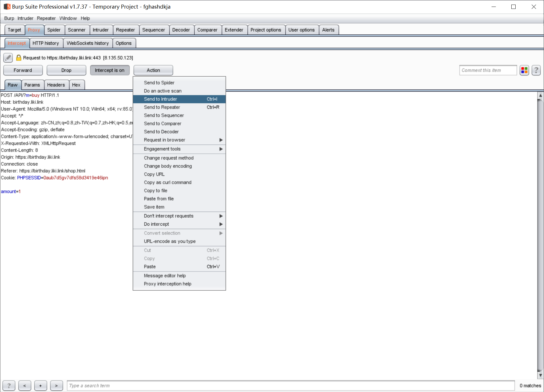Select Copy URL from context menu

179,174
